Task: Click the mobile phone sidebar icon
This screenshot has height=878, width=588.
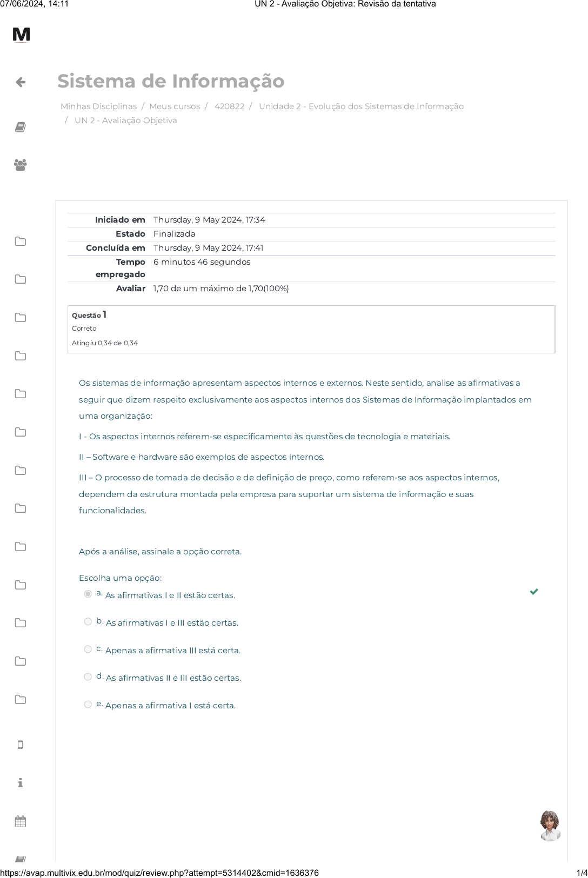Action: [21, 745]
